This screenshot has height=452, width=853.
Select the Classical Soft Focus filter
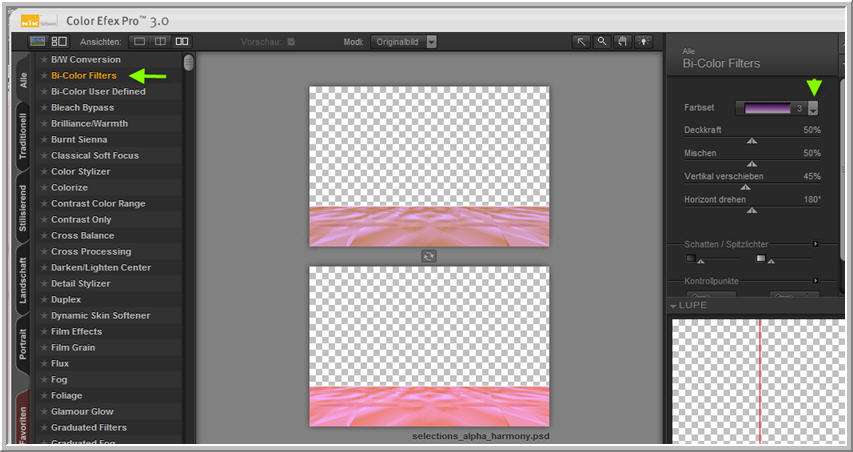(95, 156)
